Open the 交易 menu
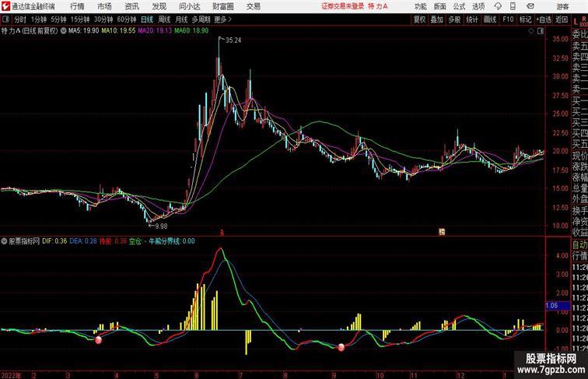Viewport: 588px width, 379px height. pyautogui.click(x=254, y=6)
